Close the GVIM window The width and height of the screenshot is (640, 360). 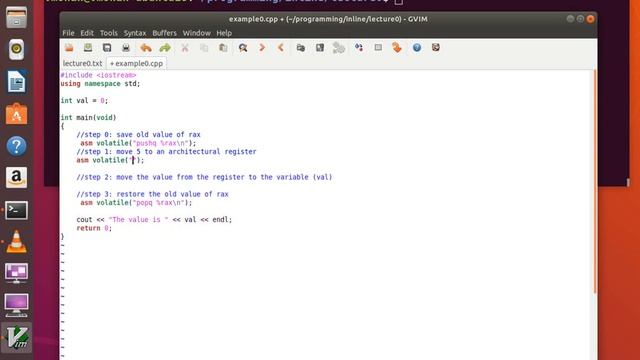590,19
